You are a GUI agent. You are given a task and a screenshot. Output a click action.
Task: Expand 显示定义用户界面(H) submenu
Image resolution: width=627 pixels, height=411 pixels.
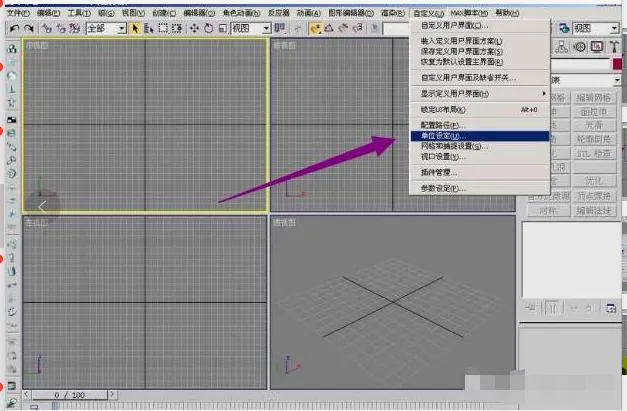pyautogui.click(x=480, y=94)
